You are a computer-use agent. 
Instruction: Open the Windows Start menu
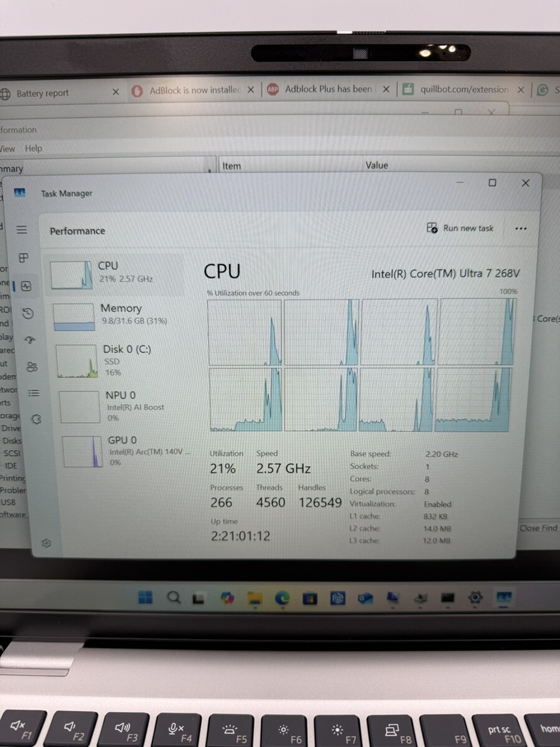click(145, 598)
